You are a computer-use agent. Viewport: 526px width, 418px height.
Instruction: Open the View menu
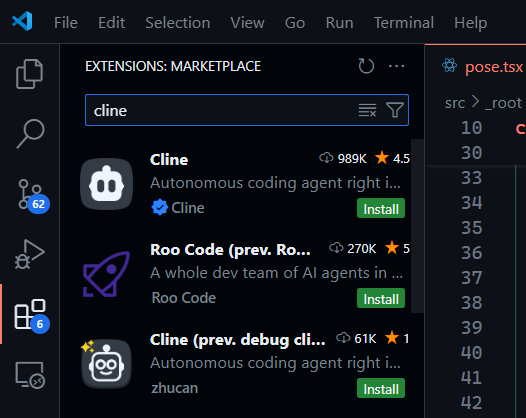(247, 23)
